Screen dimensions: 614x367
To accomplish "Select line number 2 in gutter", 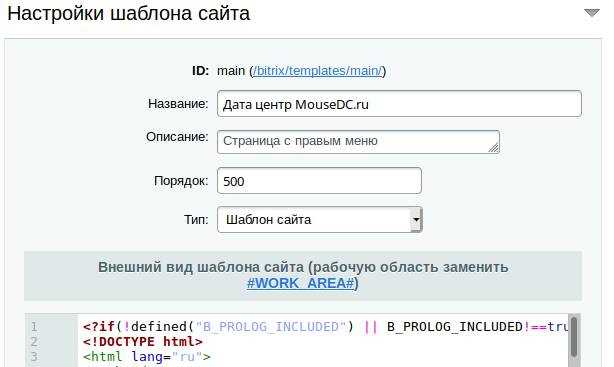I will tap(34, 342).
